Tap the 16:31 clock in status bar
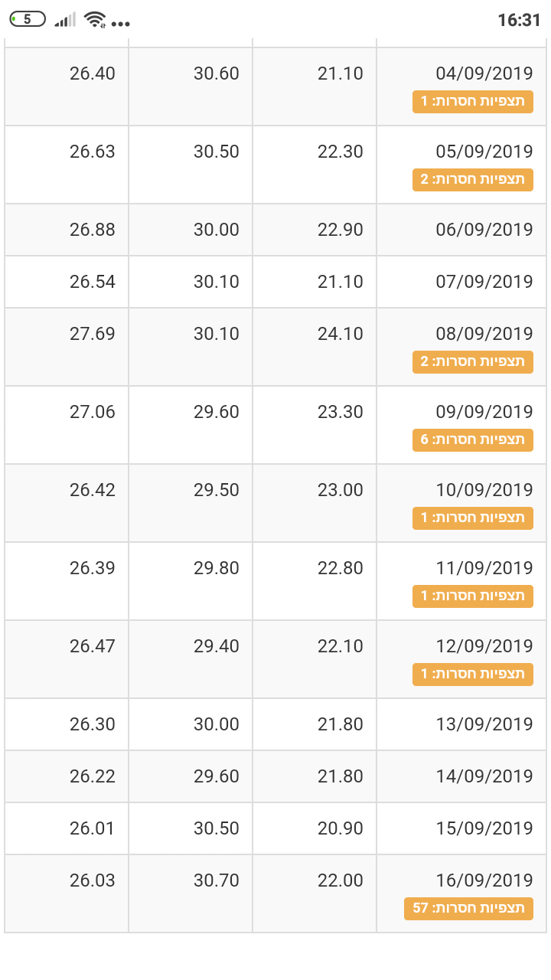The height and width of the screenshot is (980, 551). click(x=519, y=20)
